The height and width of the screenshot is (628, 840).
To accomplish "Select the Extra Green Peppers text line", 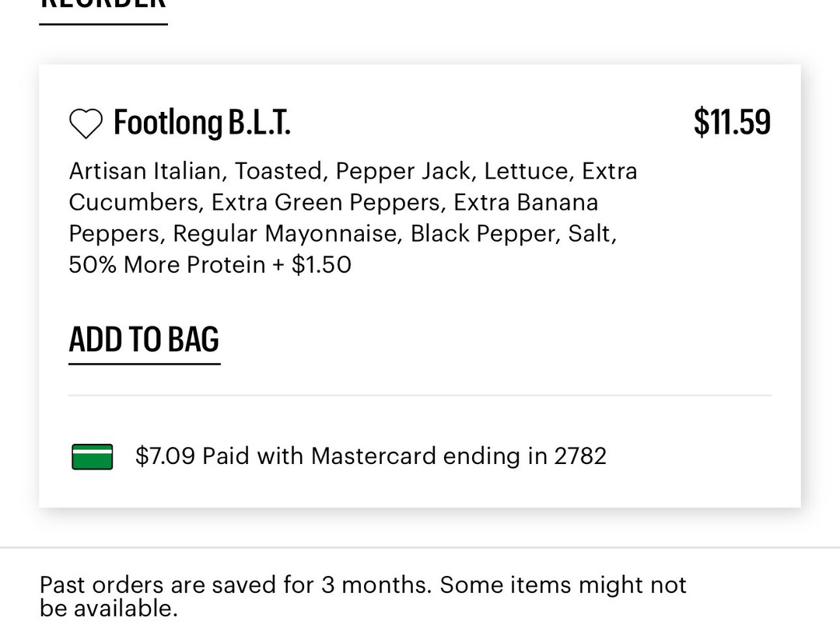I will point(333,202).
